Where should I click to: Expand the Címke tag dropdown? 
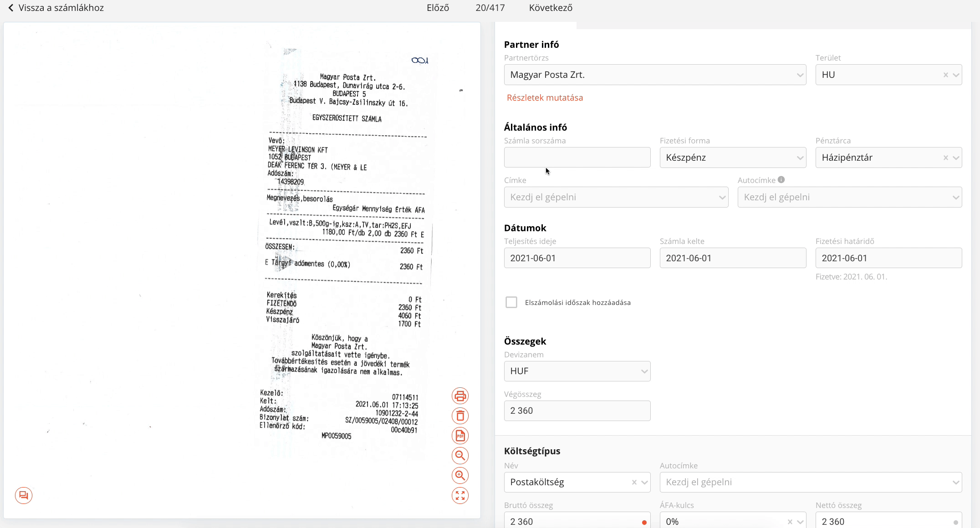click(x=616, y=197)
